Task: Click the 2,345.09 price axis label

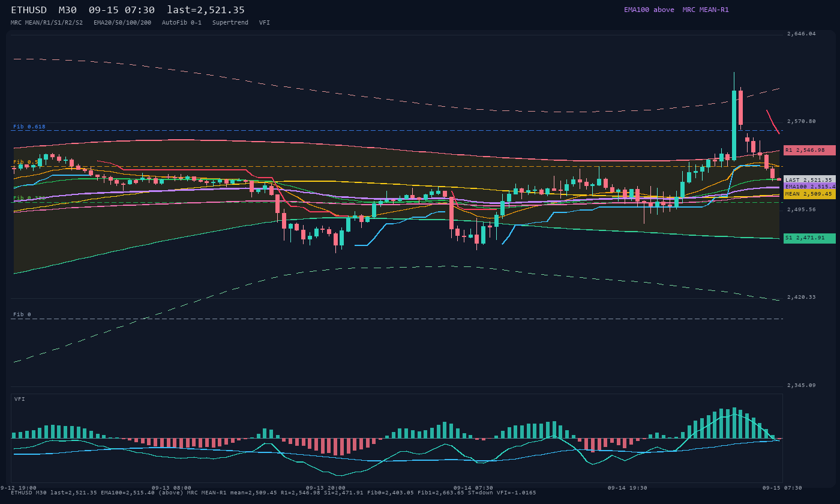Action: pos(802,385)
